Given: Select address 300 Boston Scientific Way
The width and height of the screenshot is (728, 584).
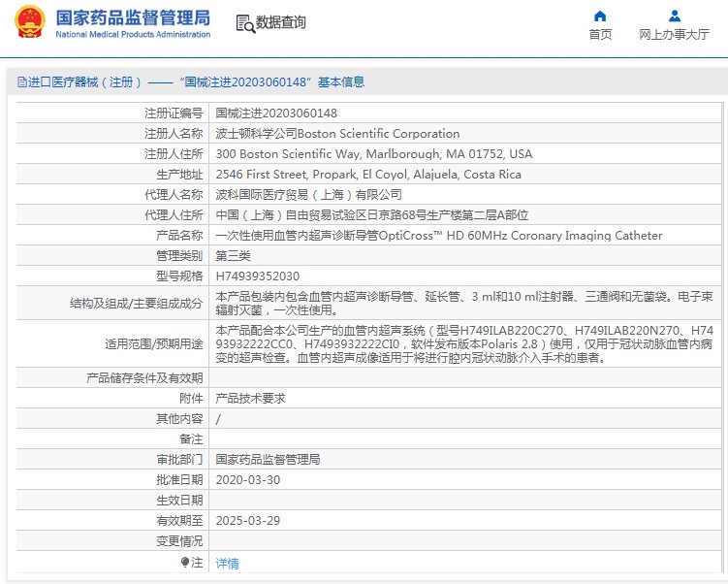Looking at the screenshot, I should (x=374, y=154).
